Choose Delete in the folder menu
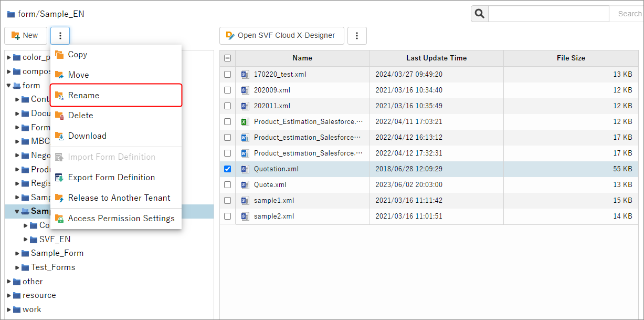The height and width of the screenshot is (320, 644). [116, 116]
